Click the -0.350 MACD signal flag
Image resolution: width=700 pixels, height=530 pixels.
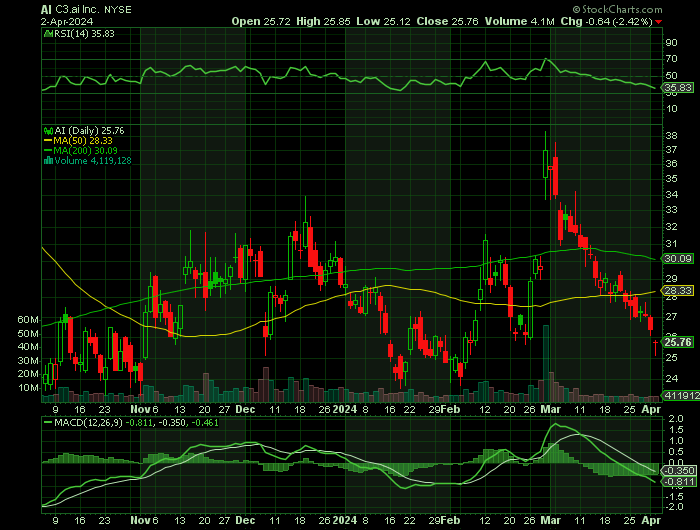679,471
